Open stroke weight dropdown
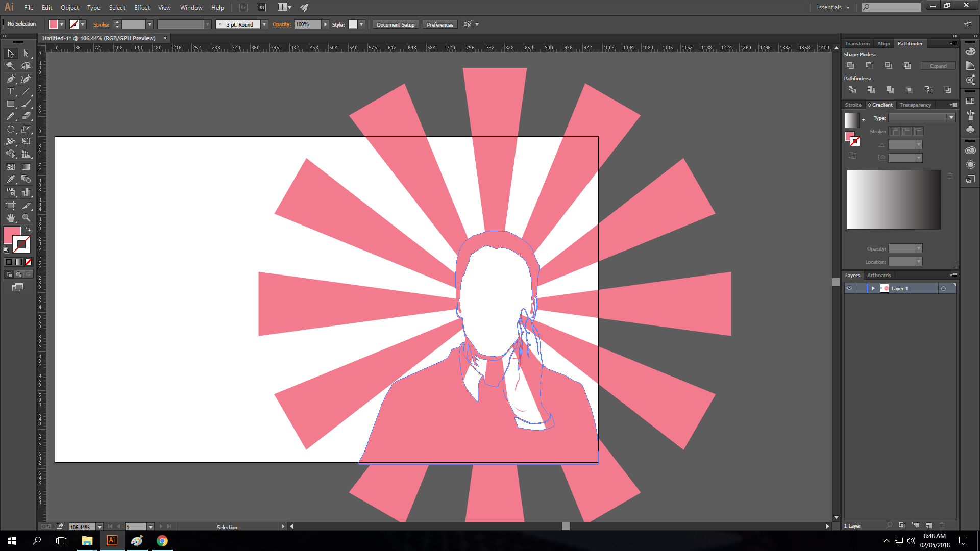 click(150, 24)
